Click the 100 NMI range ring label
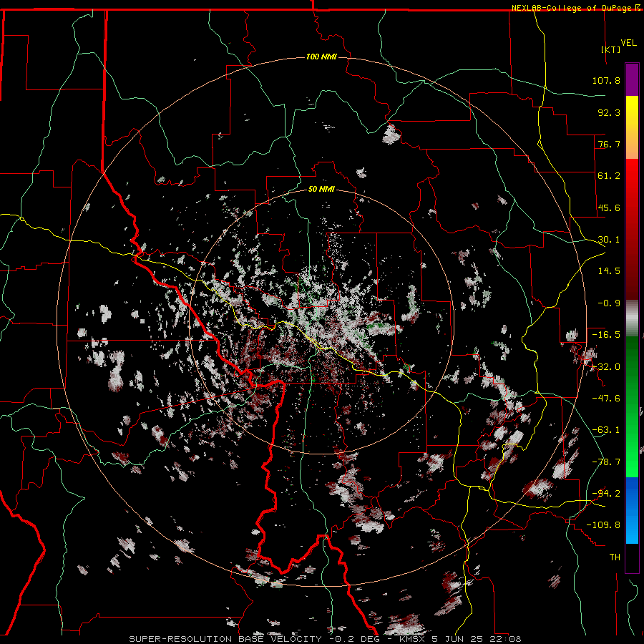The width and height of the screenshot is (644, 644). click(x=321, y=57)
